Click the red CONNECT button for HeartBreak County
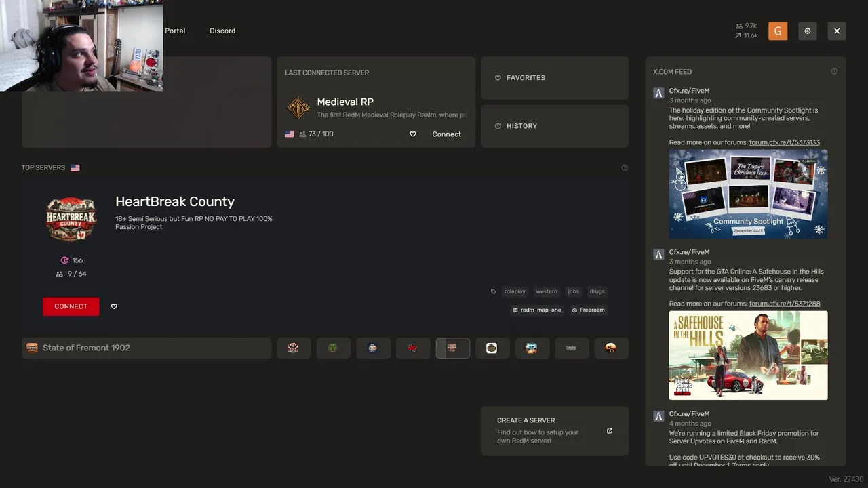The image size is (868, 488). click(71, 306)
